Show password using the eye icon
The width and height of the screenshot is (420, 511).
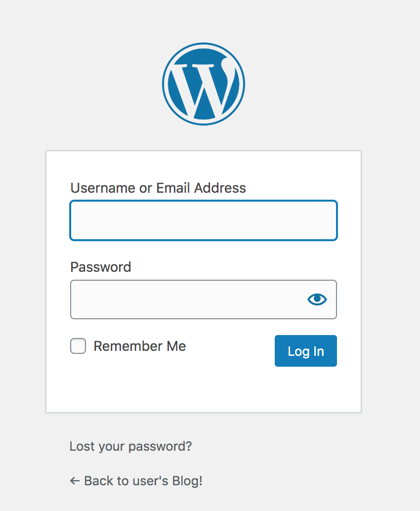click(317, 299)
